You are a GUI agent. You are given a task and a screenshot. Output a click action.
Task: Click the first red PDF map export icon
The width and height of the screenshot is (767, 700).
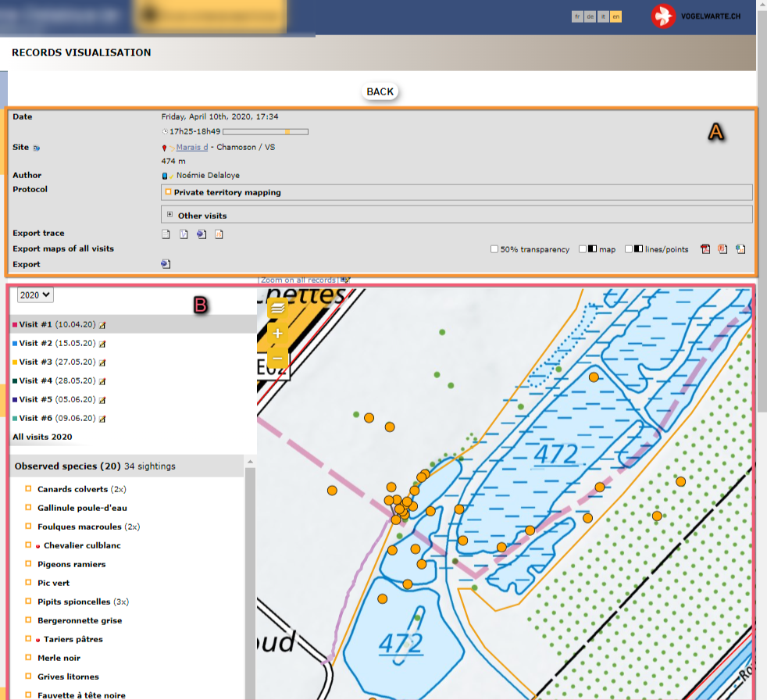[705, 249]
